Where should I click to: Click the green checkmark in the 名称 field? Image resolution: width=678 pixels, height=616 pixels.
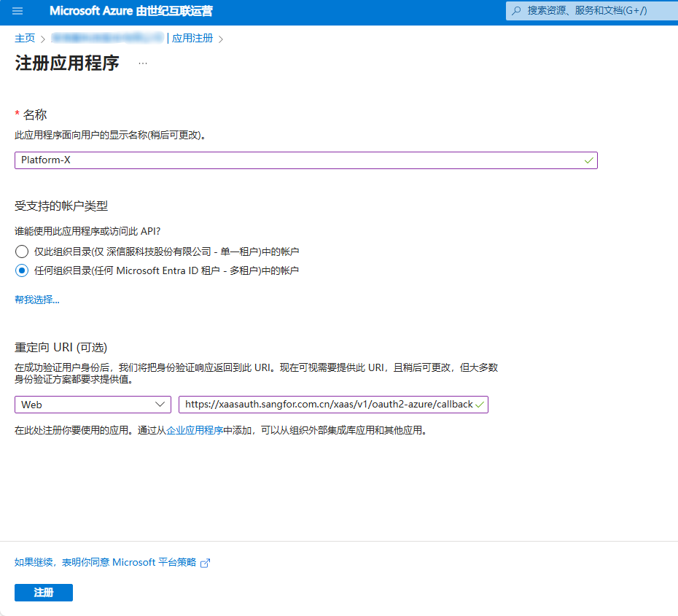(588, 160)
